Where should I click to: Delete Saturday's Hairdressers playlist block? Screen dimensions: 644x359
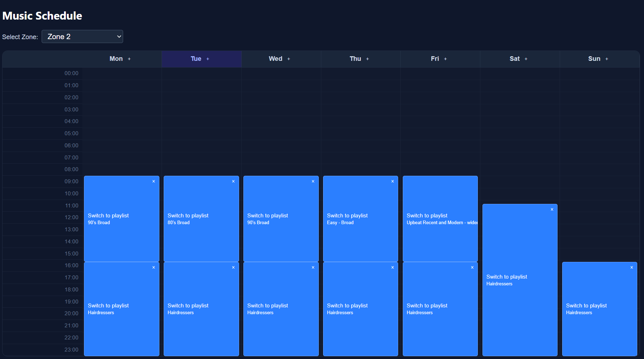(552, 210)
